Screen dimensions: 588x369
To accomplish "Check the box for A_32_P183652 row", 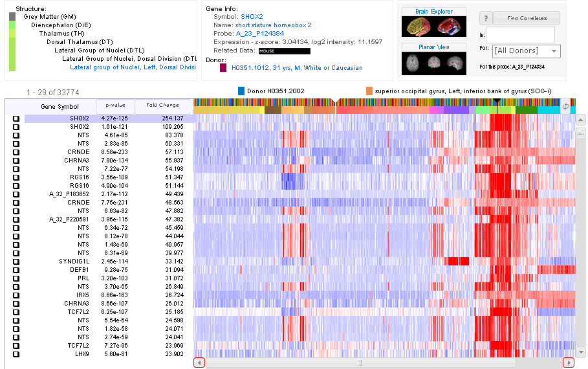I will [16, 194].
